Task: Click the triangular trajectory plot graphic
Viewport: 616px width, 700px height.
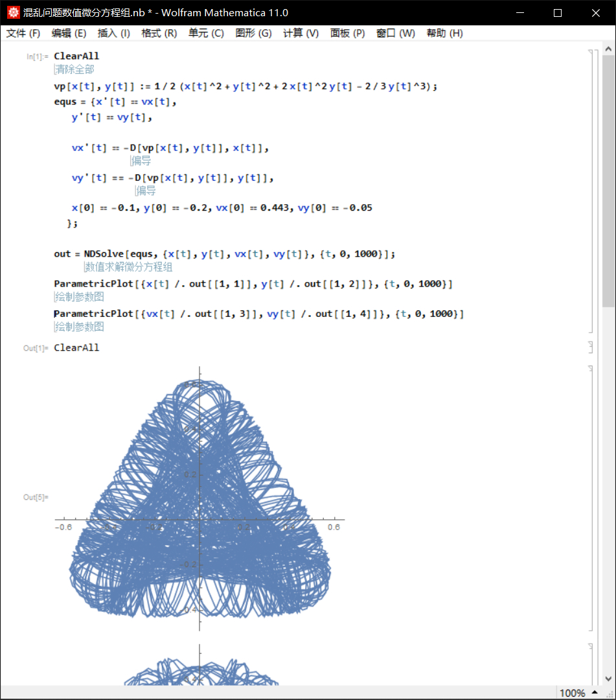Action: pos(200,498)
